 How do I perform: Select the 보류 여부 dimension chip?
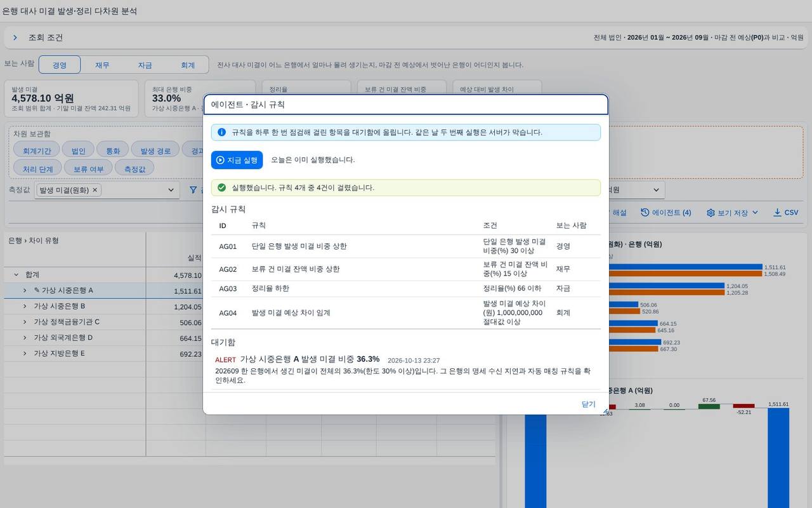click(x=89, y=169)
